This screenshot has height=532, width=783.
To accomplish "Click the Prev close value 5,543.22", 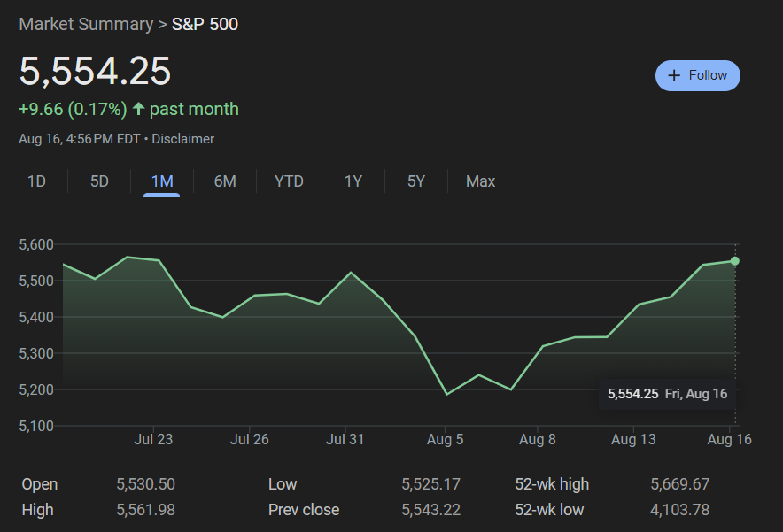I will point(431,510).
